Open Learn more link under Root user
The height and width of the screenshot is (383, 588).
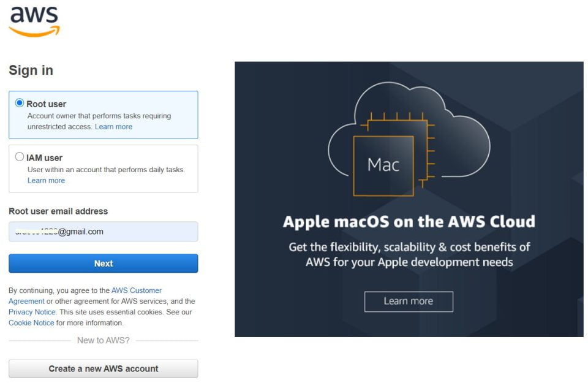point(113,127)
